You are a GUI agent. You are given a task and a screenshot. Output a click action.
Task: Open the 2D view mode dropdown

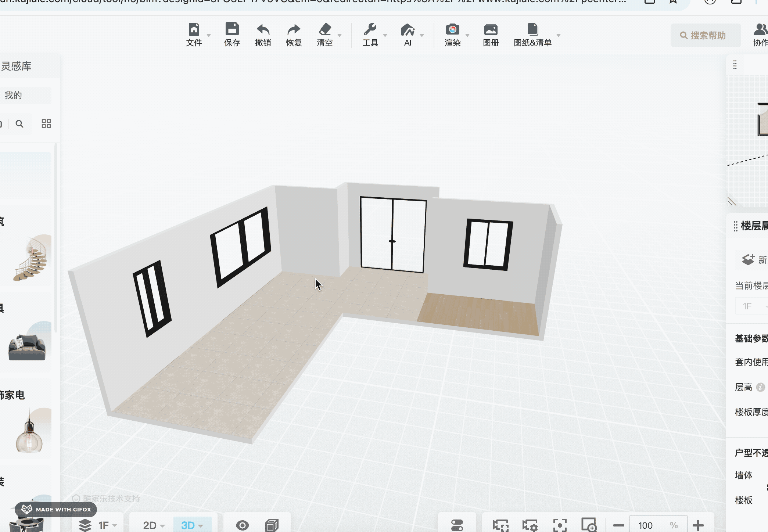154,525
